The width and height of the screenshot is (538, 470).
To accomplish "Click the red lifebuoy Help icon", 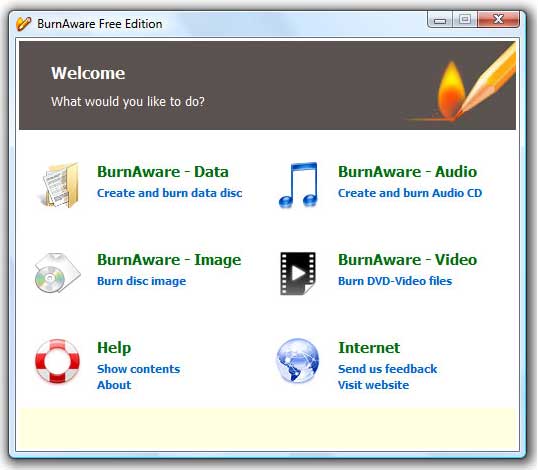I will pyautogui.click(x=58, y=361).
